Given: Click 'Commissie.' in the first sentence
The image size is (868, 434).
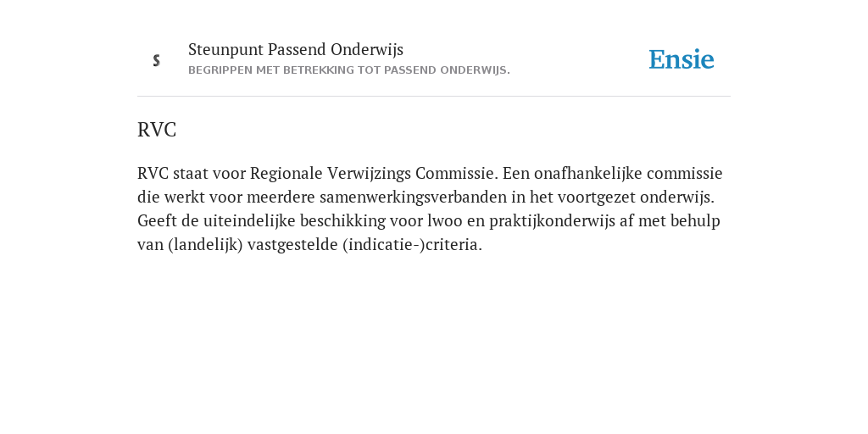Looking at the screenshot, I should [457, 174].
